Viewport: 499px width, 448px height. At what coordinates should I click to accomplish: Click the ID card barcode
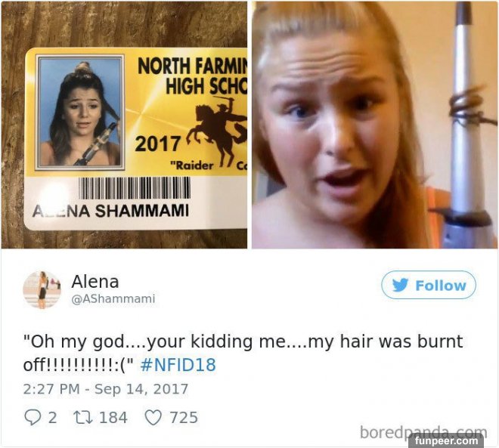click(x=135, y=188)
